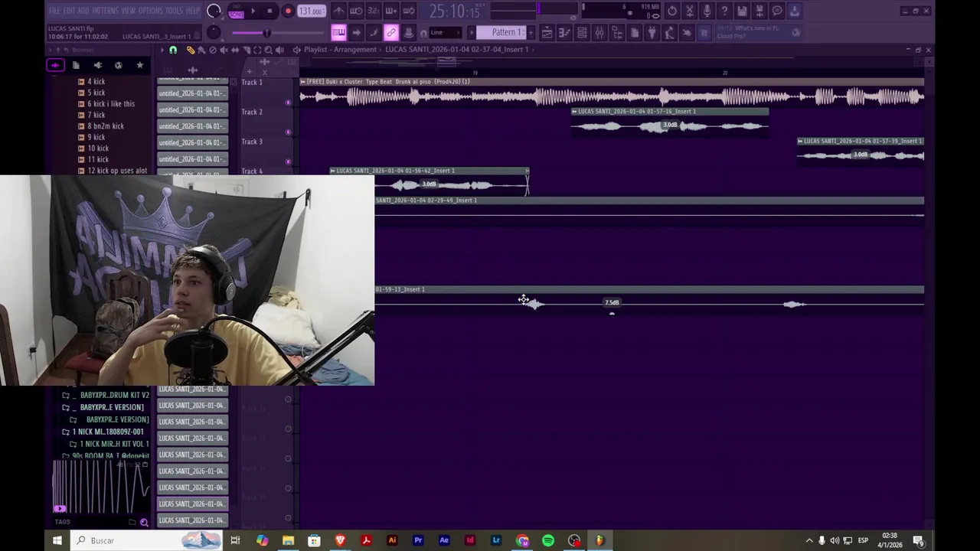
Task: Add new pattern with plus button
Action: point(533,32)
